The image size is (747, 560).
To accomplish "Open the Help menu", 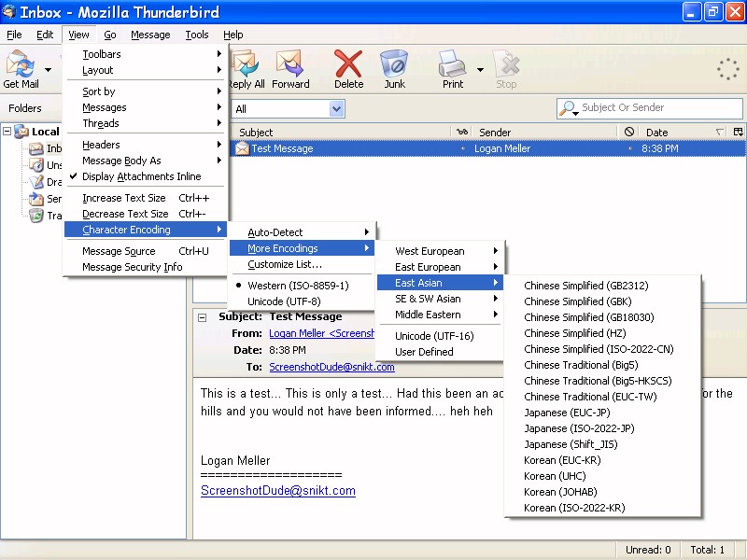I will tap(233, 35).
